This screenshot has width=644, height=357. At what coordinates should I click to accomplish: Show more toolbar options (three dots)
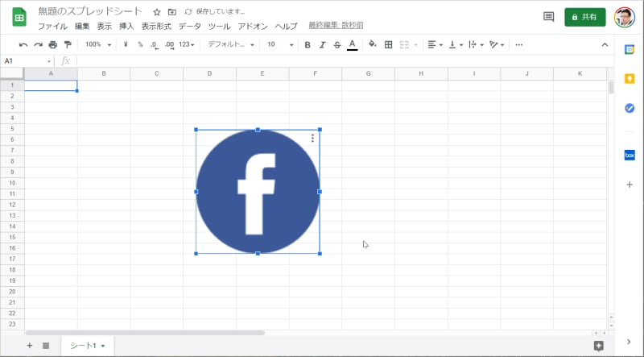pos(518,44)
